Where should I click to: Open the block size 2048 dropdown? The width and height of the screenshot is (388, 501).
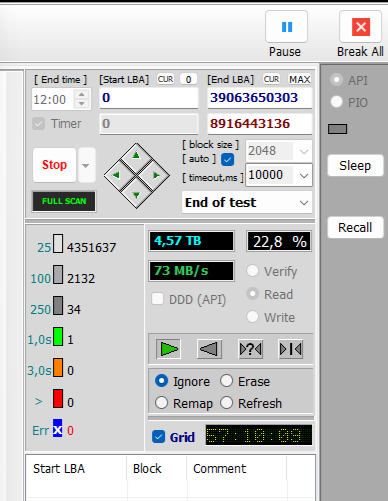pos(304,152)
